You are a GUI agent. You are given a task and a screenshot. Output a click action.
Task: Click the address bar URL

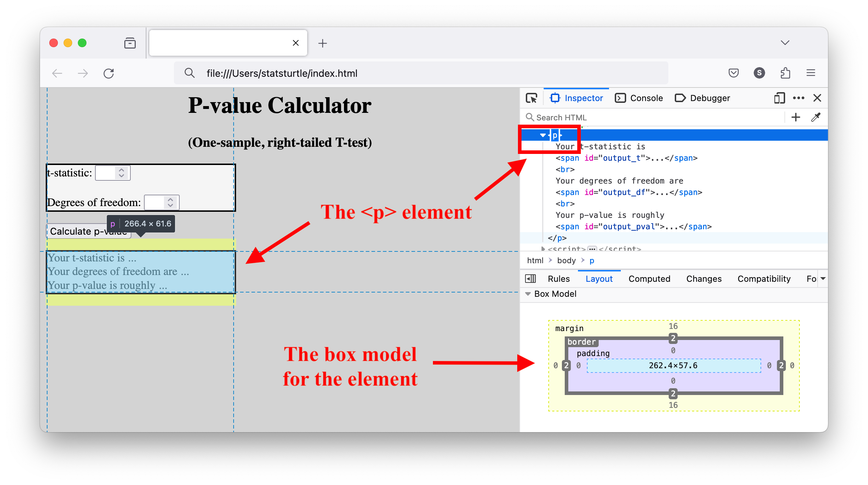coord(282,74)
